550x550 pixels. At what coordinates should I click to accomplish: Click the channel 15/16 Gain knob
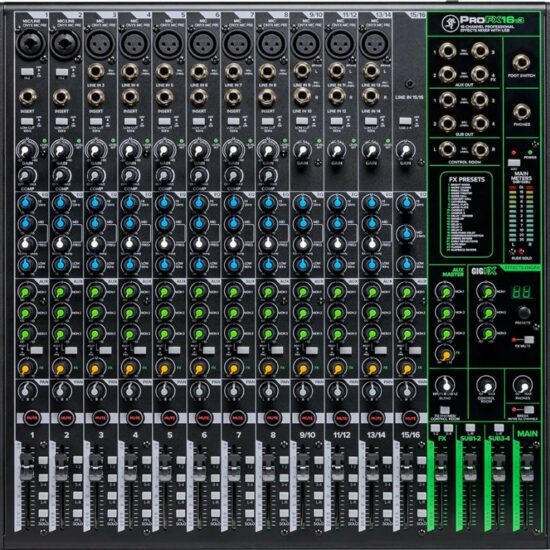pyautogui.click(x=405, y=151)
